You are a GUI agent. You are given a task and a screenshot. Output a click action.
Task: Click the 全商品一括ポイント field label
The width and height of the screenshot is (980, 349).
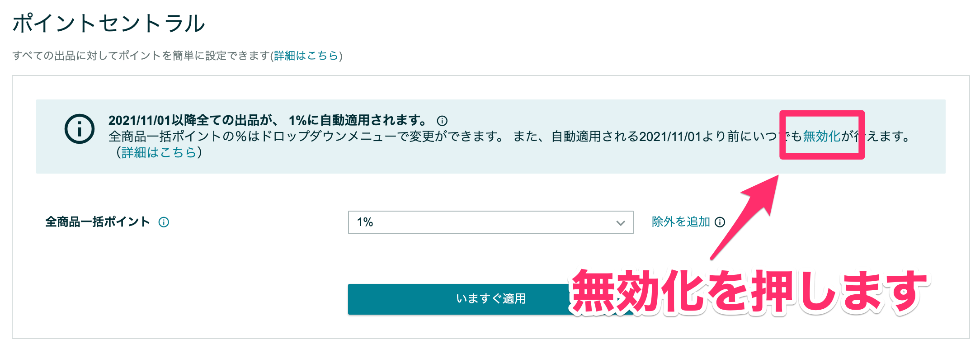tap(98, 222)
